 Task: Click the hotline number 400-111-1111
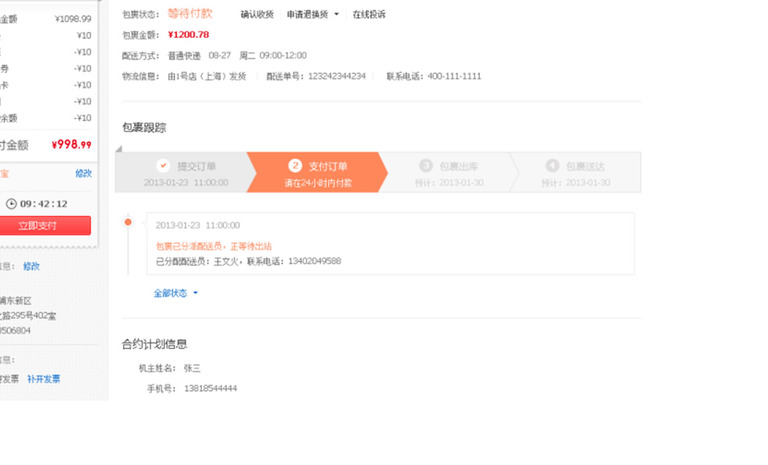pos(454,76)
